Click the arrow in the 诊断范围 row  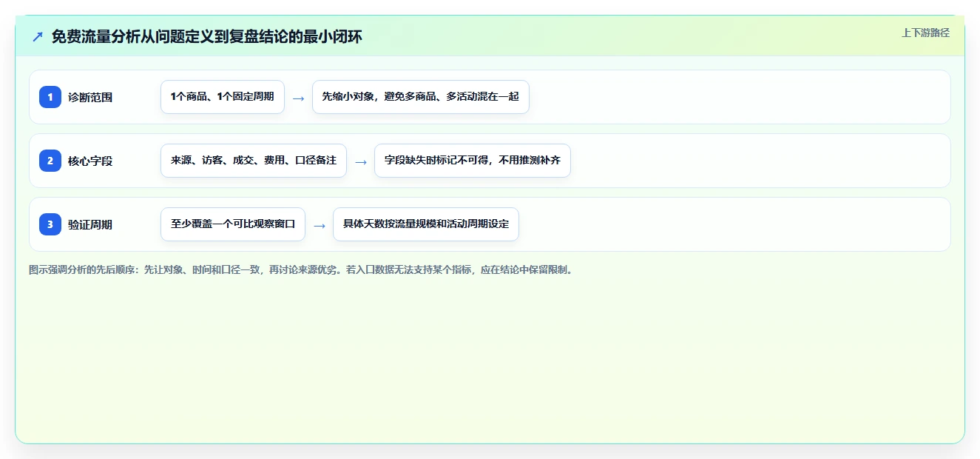[298, 98]
